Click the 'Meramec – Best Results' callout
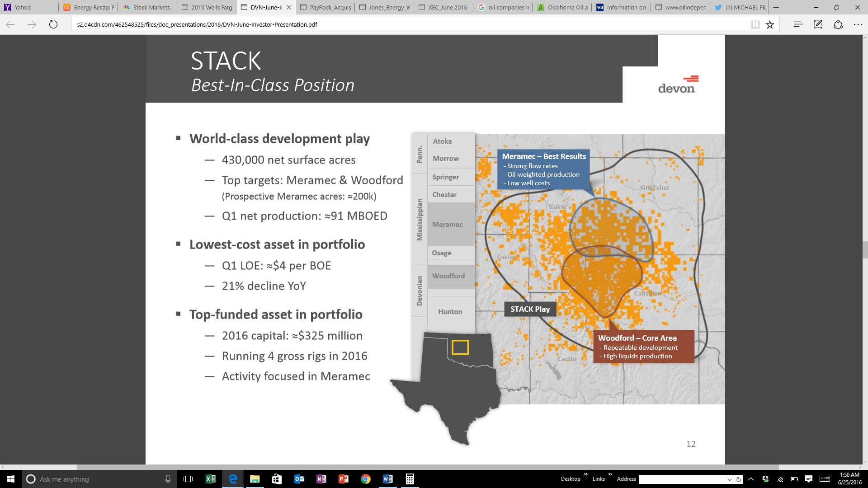This screenshot has width=868, height=488. click(544, 169)
